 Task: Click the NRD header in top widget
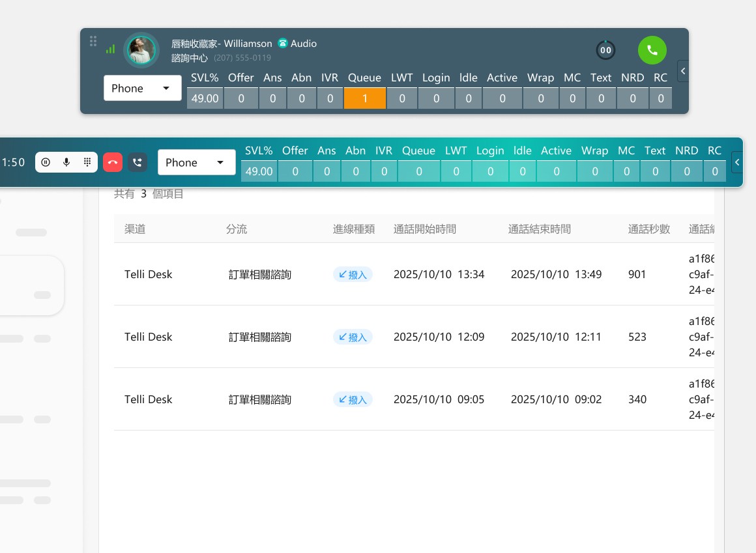[x=633, y=78]
